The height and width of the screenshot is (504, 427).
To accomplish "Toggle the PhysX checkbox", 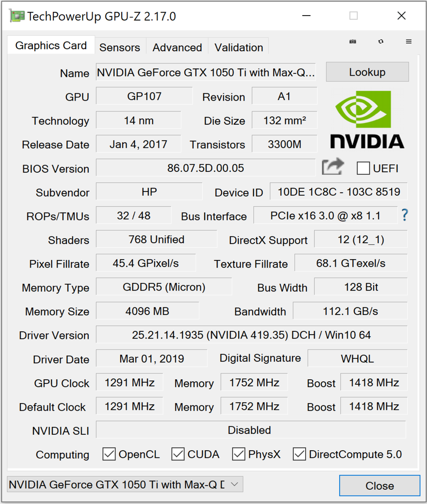I will (239, 454).
